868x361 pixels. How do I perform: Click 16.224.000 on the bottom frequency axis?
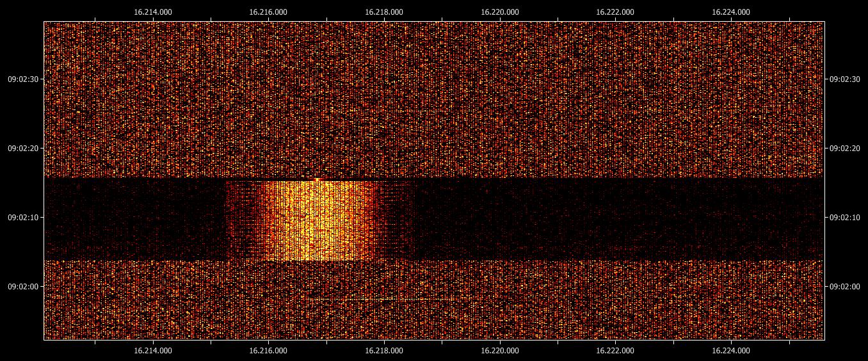coord(731,350)
